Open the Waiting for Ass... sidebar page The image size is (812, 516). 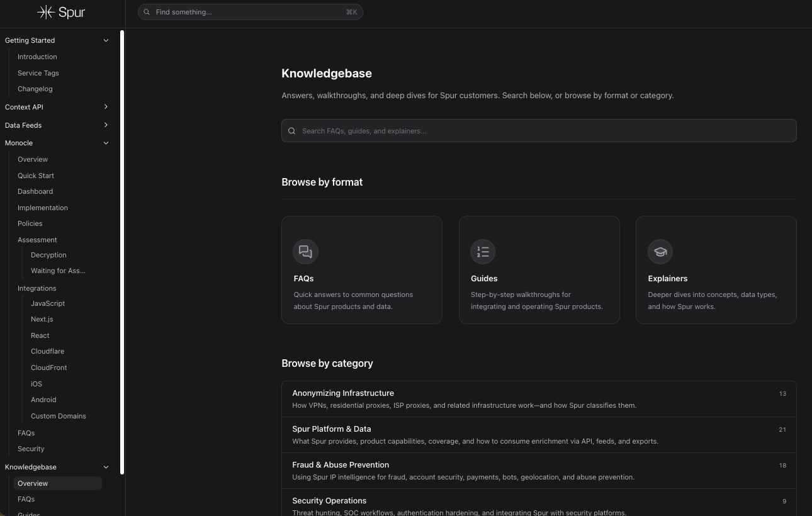pyautogui.click(x=58, y=271)
